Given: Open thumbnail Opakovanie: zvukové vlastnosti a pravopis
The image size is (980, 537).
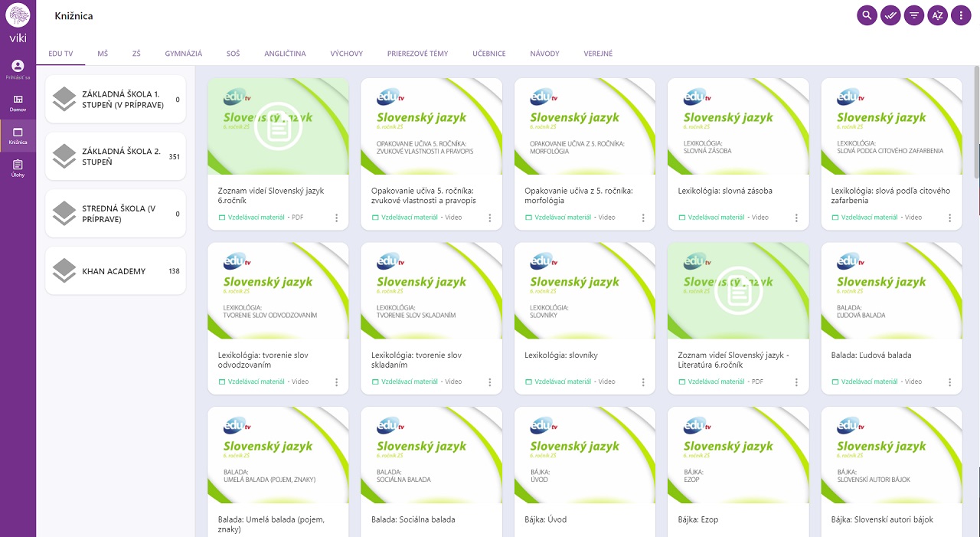Looking at the screenshot, I should tap(432, 126).
